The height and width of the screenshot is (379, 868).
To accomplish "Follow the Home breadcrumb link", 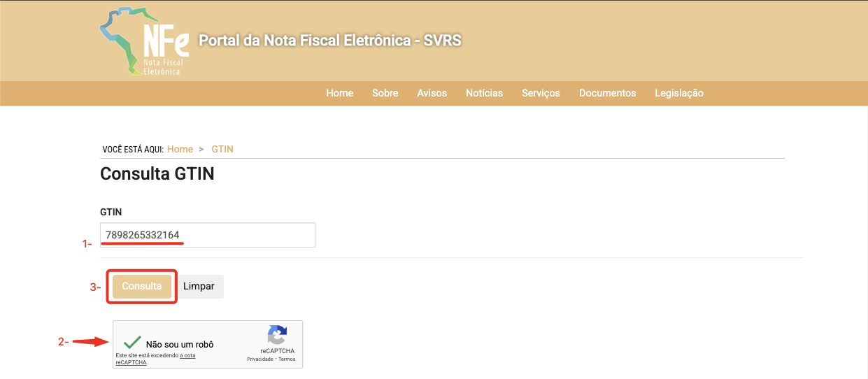I will tap(180, 149).
